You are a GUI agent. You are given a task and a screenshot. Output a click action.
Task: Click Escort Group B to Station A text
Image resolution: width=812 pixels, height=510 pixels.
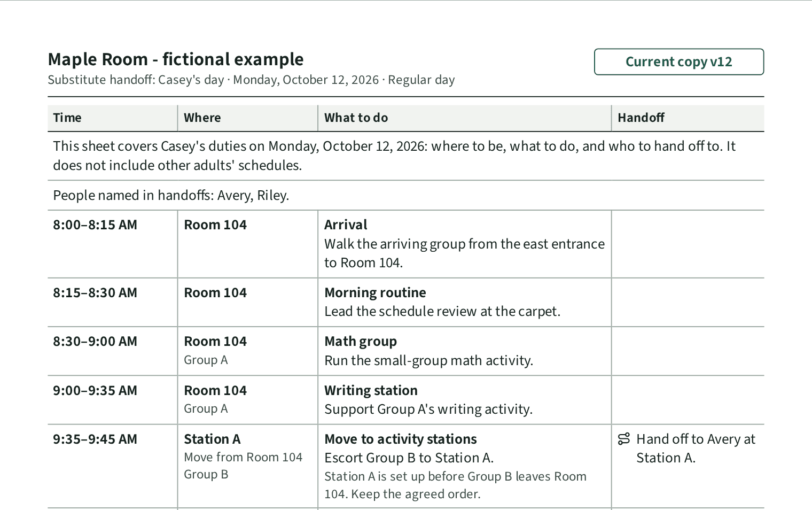pyautogui.click(x=409, y=458)
